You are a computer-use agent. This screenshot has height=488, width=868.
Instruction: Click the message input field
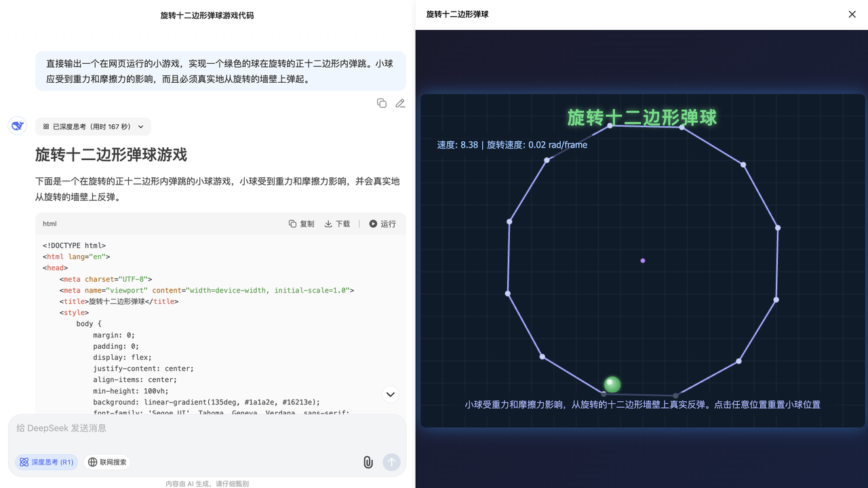(207, 428)
